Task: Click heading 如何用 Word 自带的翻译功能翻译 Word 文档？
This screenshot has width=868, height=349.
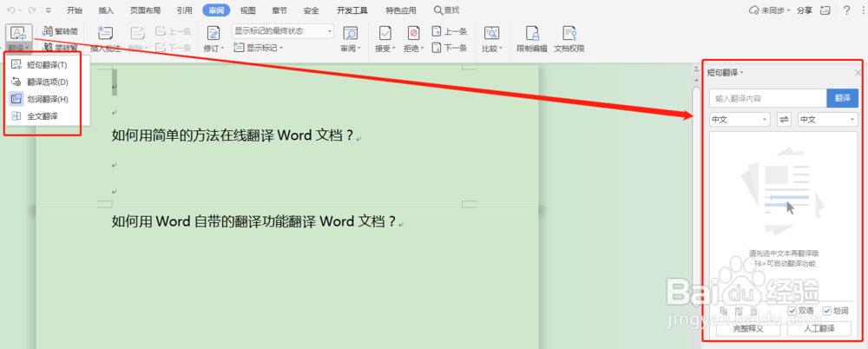Action: [254, 221]
